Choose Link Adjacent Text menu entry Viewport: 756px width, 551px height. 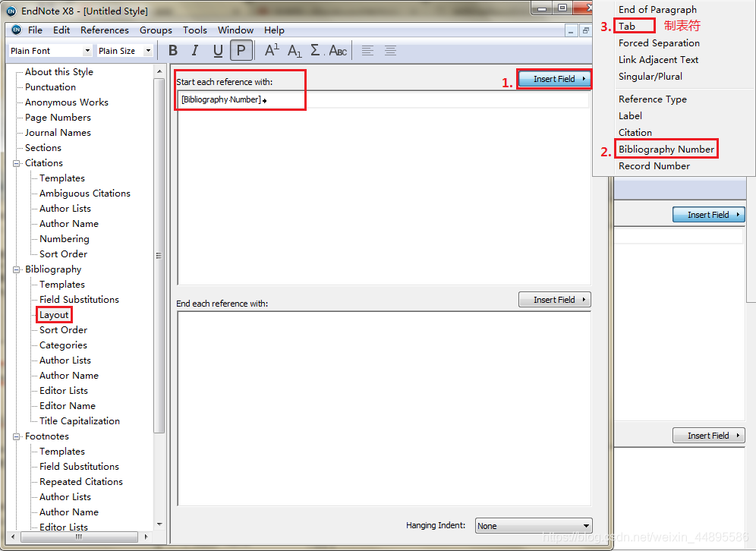(x=659, y=59)
